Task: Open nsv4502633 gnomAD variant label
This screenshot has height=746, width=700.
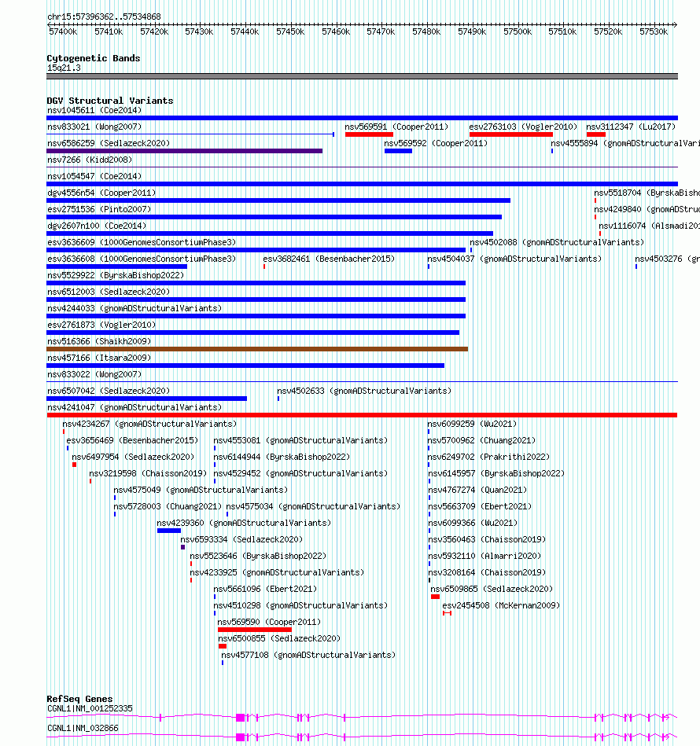Action: point(364,391)
